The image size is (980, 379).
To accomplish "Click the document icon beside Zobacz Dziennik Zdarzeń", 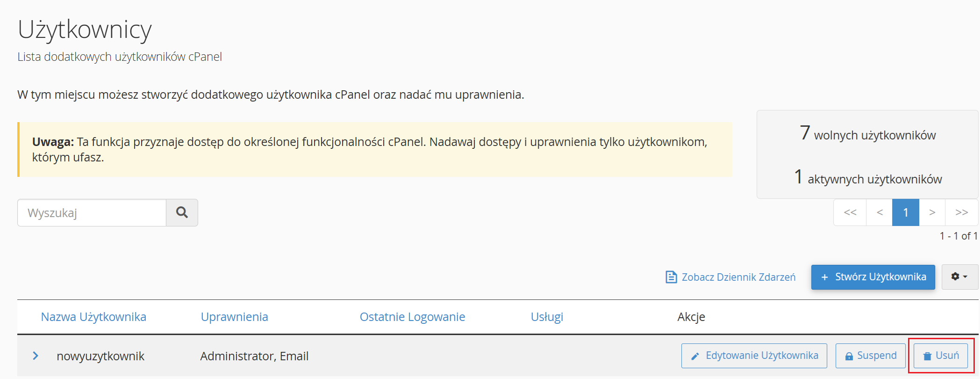I will point(671,277).
